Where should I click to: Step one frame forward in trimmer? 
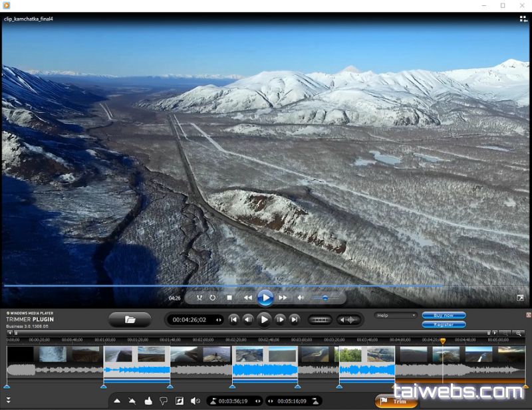tap(280, 320)
